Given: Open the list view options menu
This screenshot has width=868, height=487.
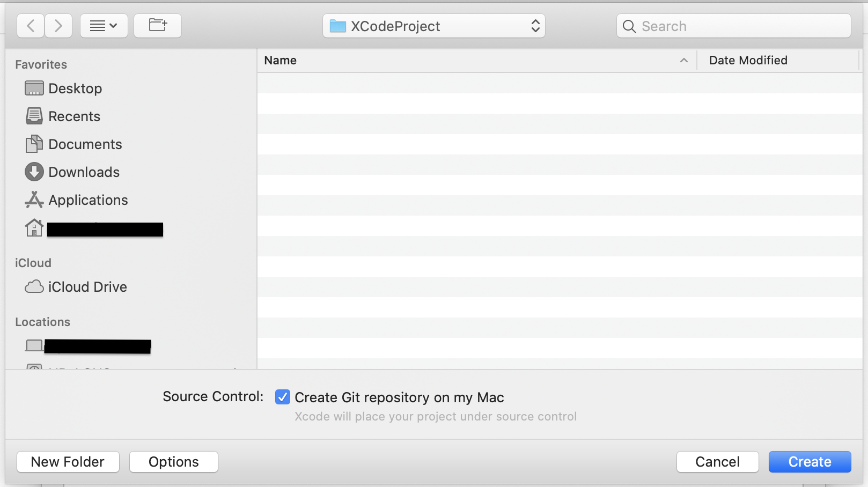Looking at the screenshot, I should coord(104,26).
